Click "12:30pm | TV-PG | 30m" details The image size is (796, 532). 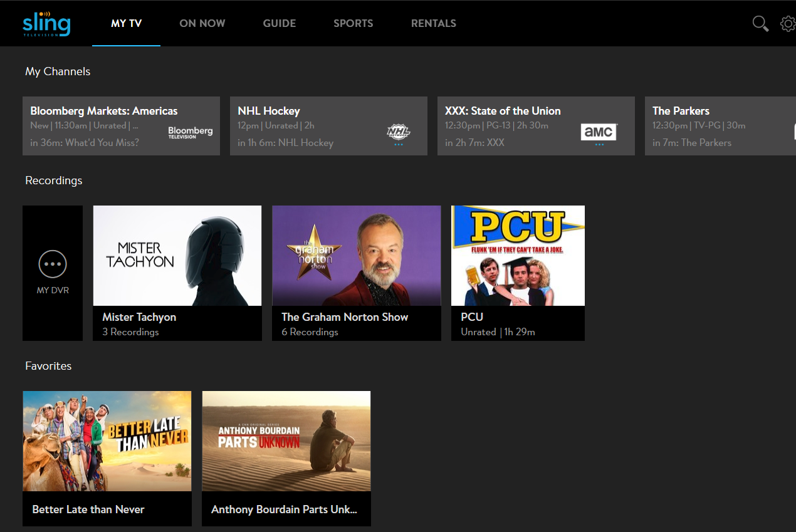coord(699,125)
